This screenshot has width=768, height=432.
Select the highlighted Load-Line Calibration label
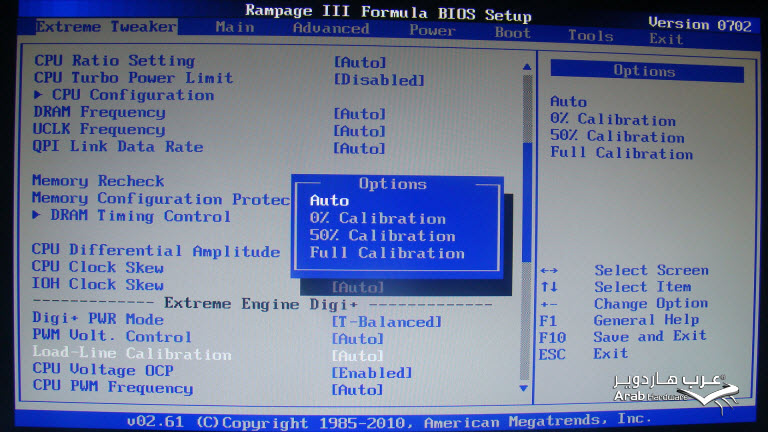point(132,353)
